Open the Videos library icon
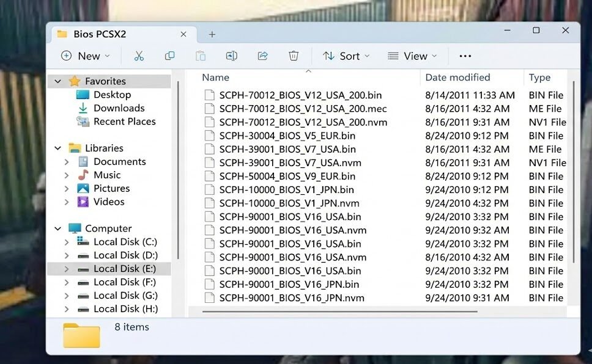 (x=83, y=202)
